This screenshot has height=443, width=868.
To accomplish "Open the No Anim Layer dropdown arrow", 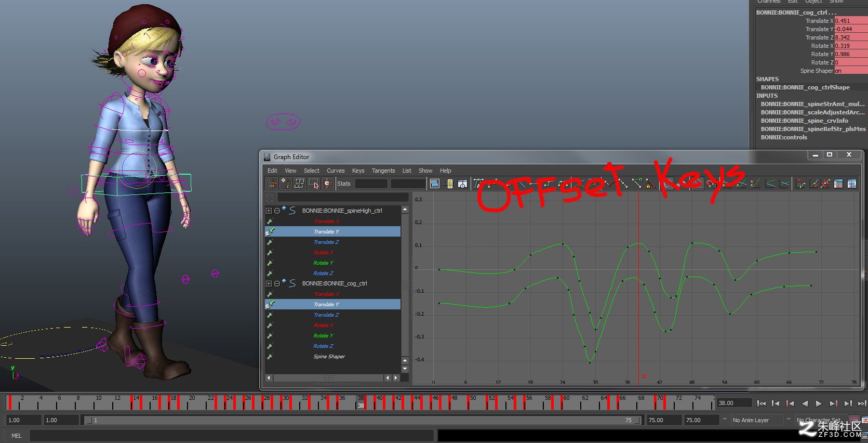I will 725,420.
